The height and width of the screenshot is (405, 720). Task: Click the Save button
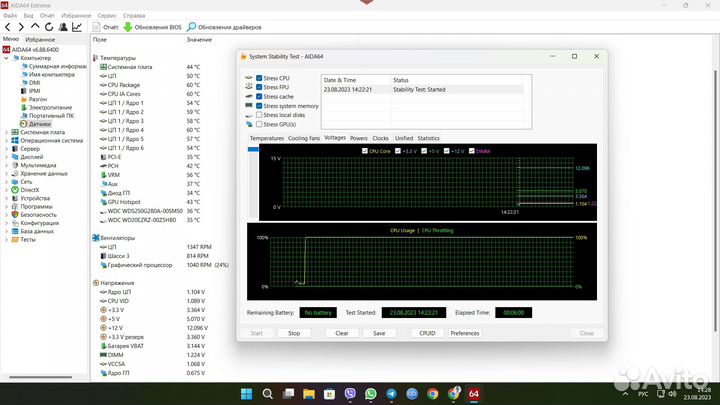379,333
